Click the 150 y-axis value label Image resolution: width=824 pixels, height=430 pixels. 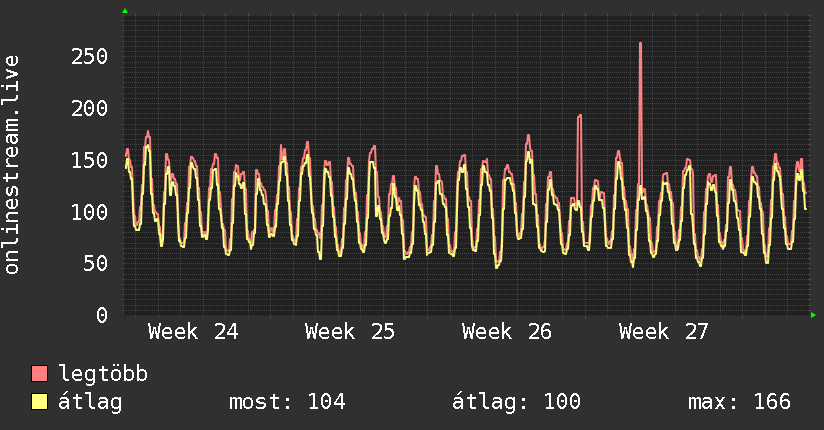point(89,160)
